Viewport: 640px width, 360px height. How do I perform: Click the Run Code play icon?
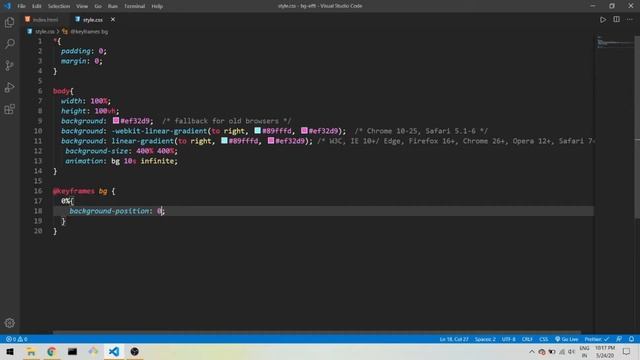603,20
